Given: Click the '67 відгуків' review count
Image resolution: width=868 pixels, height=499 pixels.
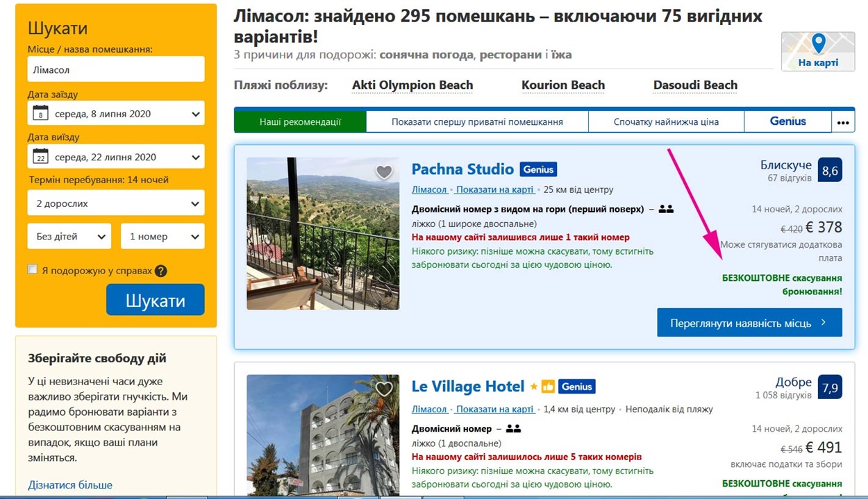Looking at the screenshot, I should pos(790,178).
